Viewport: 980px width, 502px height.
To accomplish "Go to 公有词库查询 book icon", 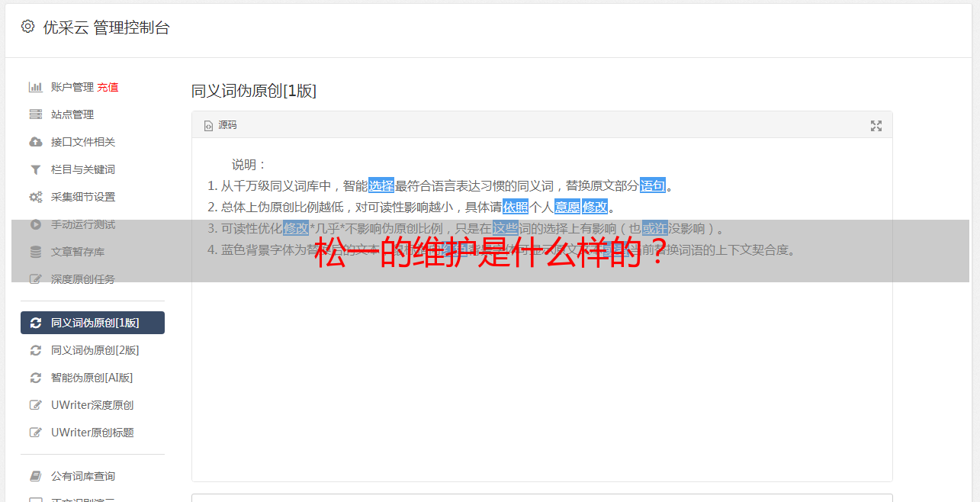I will coord(35,476).
